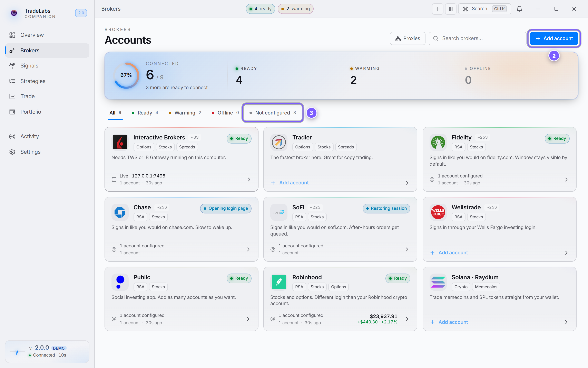The height and width of the screenshot is (368, 588).
Task: Click the blue Add account button
Action: (x=554, y=38)
